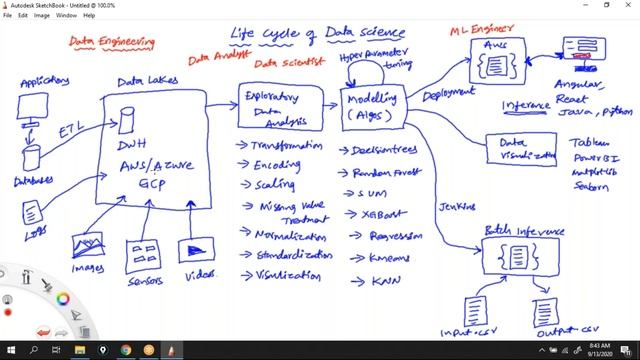Open network status tray icon
This screenshot has height=360, width=640.
pos(565,350)
